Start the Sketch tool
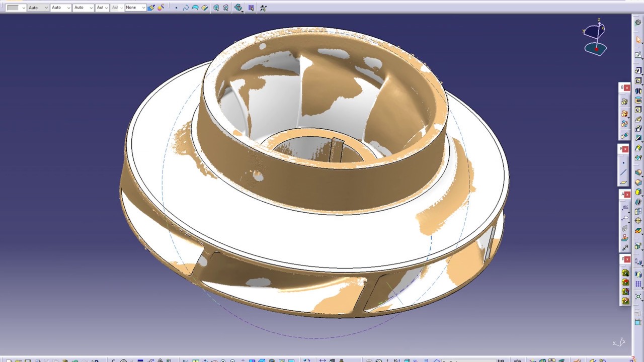This screenshot has height=362, width=644. [x=637, y=54]
